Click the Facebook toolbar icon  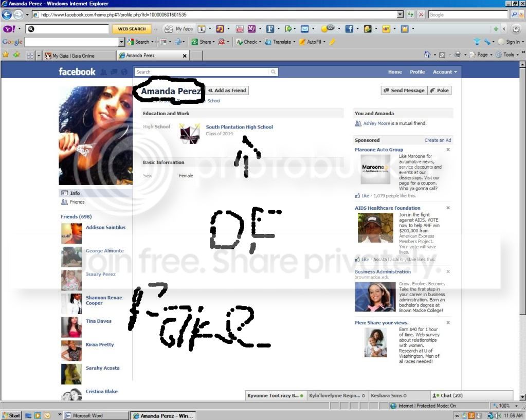coord(349,29)
